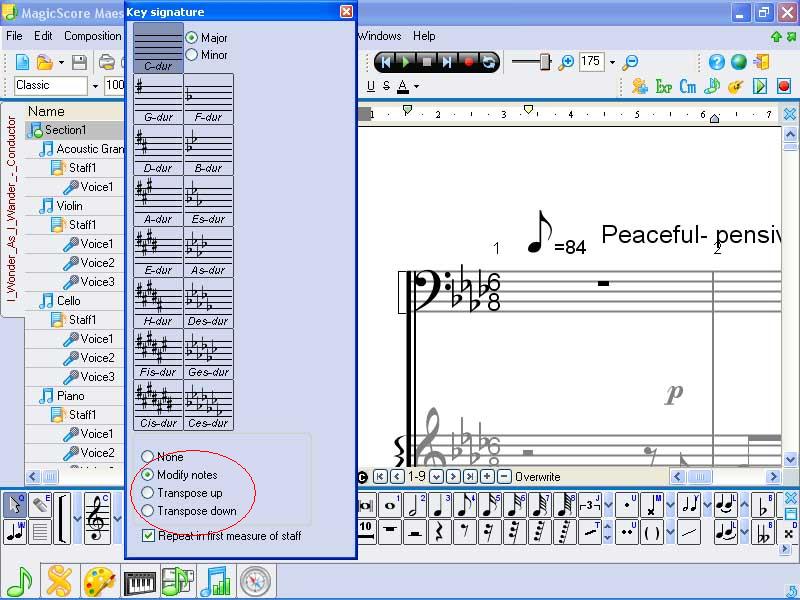The width and height of the screenshot is (800, 600).
Task: Select the Violin instrument in the tree
Action: pos(69,206)
